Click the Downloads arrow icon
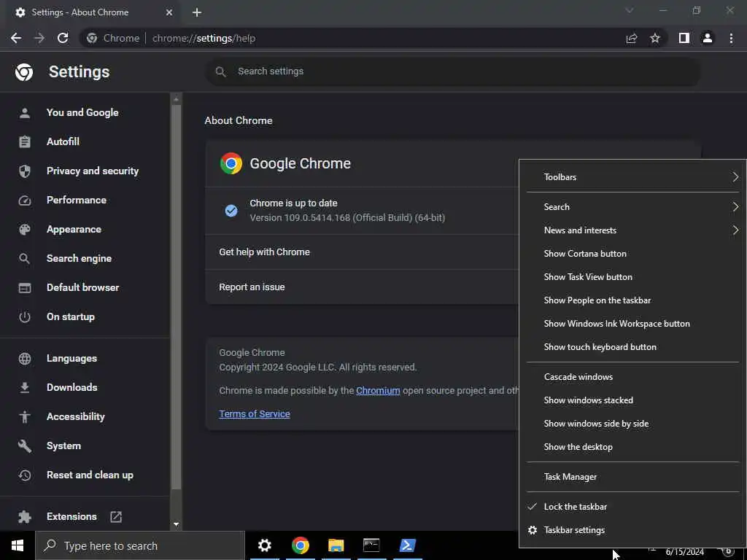 tap(25, 388)
